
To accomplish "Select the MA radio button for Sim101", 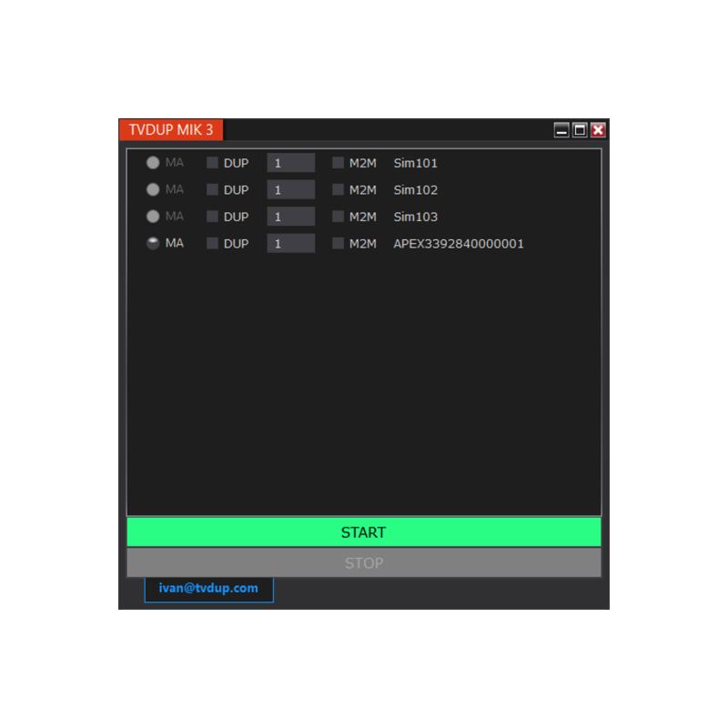I will click(153, 163).
